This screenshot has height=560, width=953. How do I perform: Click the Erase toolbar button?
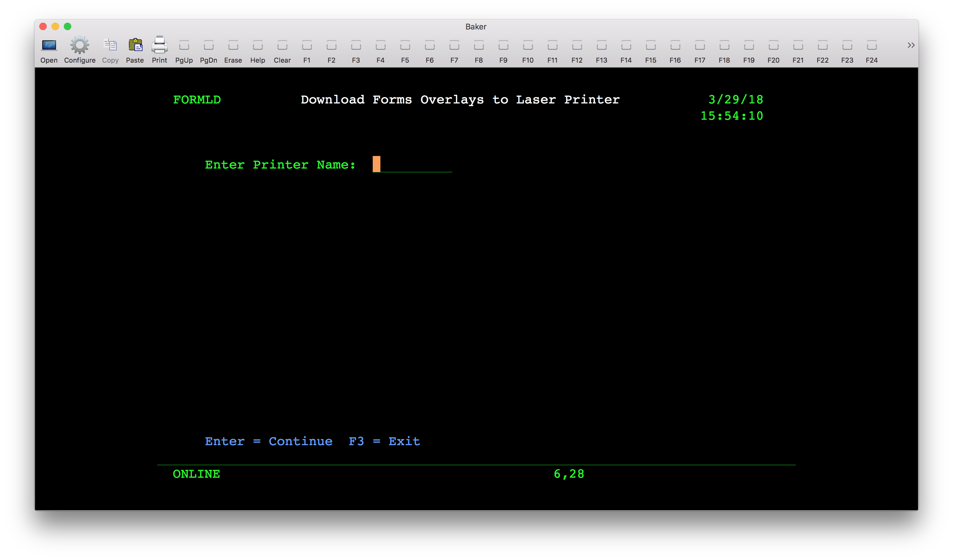pyautogui.click(x=233, y=46)
